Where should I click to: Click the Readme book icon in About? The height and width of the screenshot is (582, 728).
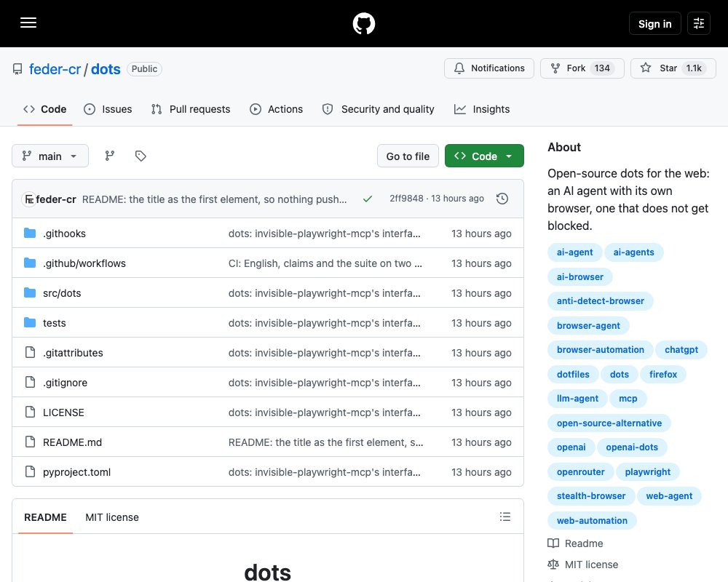click(553, 543)
